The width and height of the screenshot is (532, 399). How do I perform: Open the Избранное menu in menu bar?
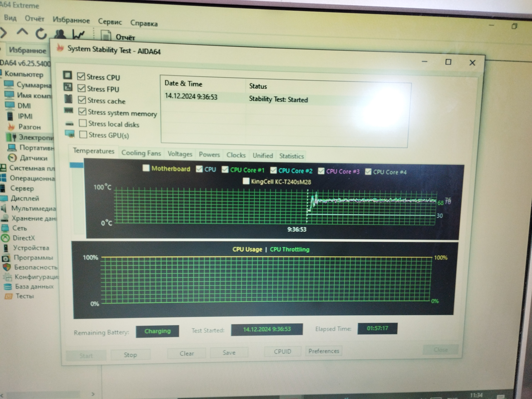[x=71, y=20]
